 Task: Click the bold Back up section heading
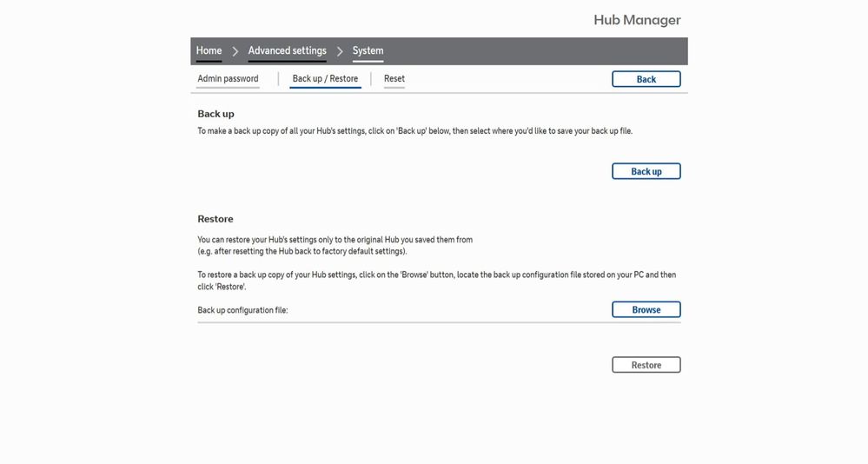click(x=215, y=114)
